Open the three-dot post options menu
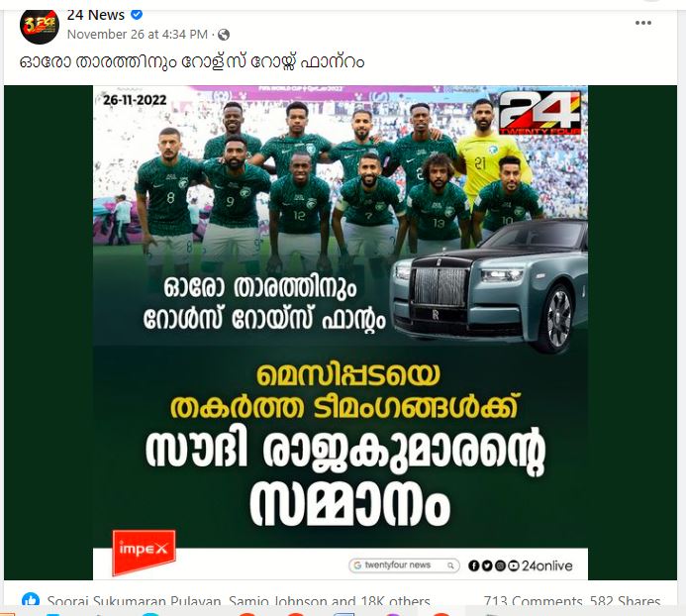Screen dimensions: 686x616 click(643, 23)
